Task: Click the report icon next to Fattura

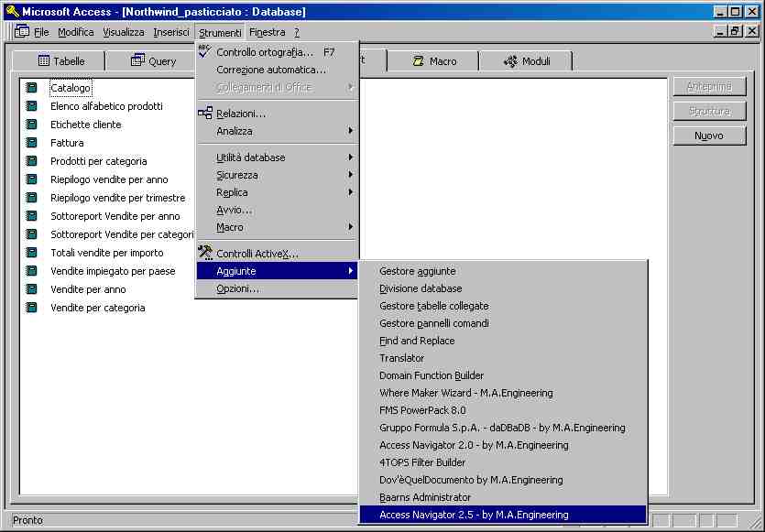Action: (x=32, y=143)
